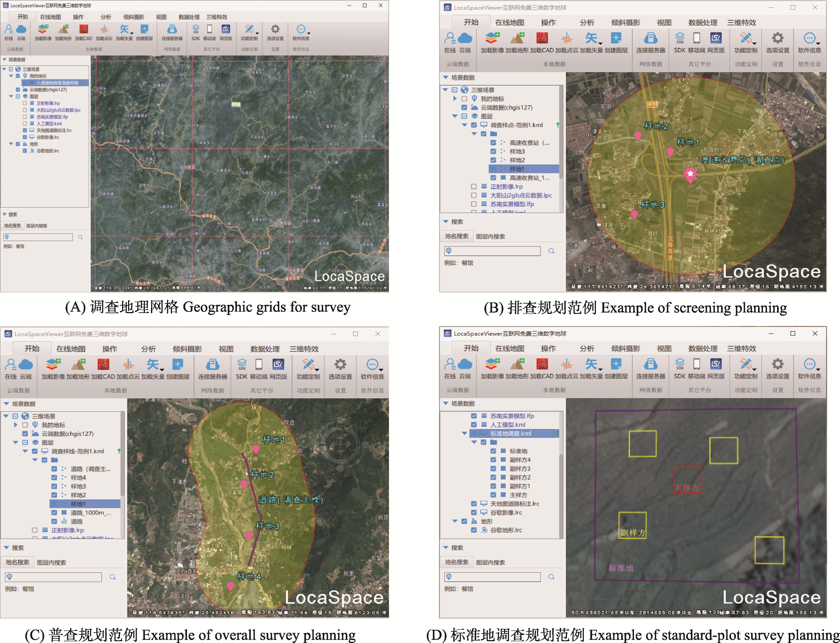
Task: In window D, toggle 谷歌影像.lrc checkbox
Action: (474, 512)
